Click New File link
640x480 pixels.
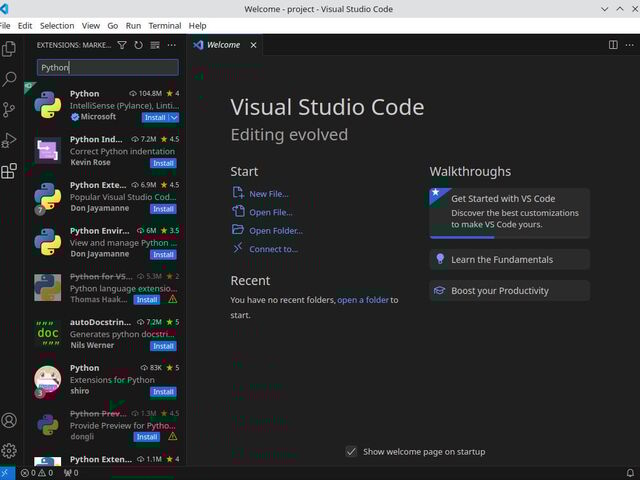pyautogui.click(x=269, y=194)
